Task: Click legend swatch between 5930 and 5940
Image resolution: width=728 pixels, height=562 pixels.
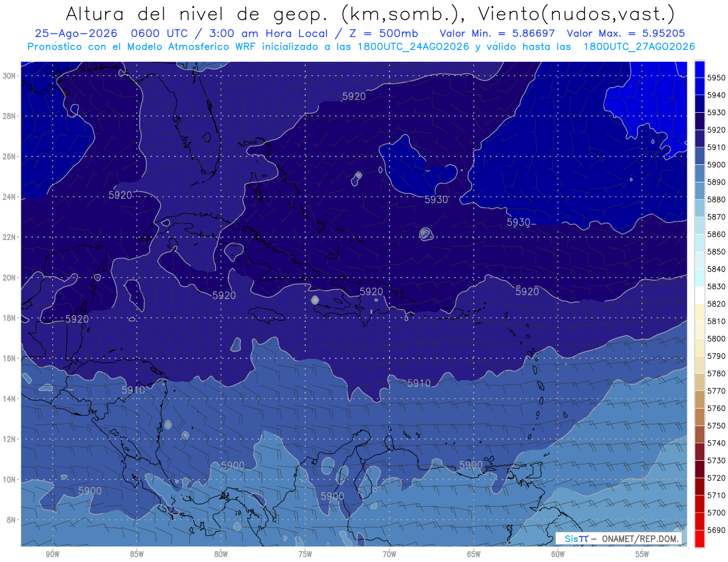Action: (699, 104)
